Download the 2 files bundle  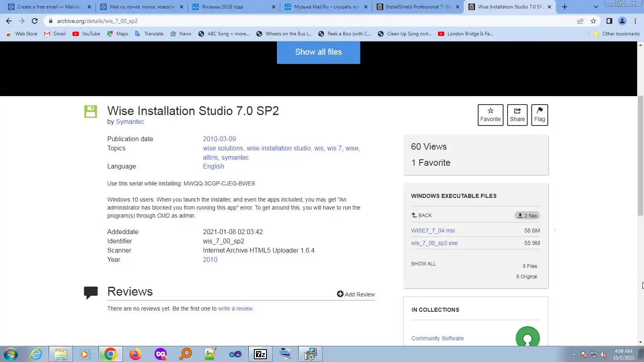click(x=527, y=216)
